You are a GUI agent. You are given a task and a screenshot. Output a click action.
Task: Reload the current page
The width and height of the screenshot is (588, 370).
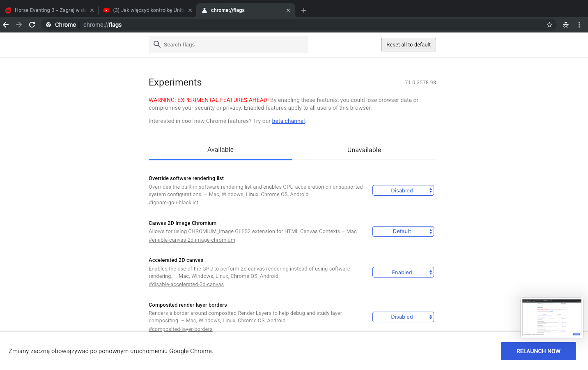(32, 25)
